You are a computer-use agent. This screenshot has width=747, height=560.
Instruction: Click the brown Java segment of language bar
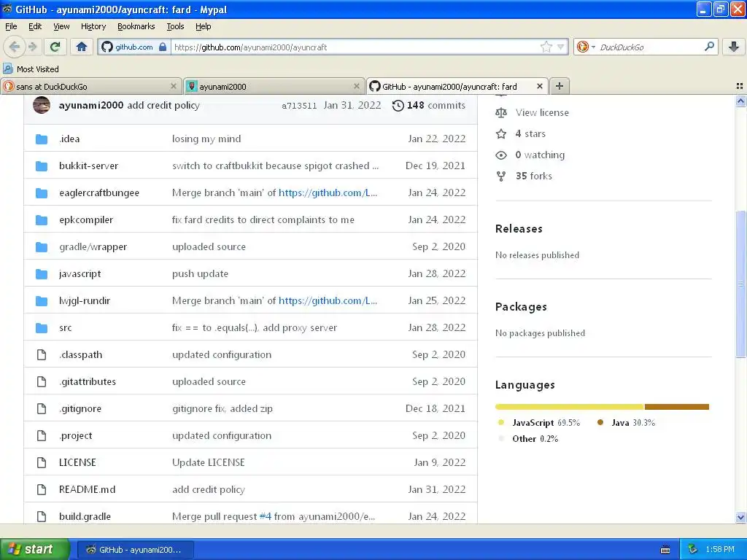tap(677, 407)
